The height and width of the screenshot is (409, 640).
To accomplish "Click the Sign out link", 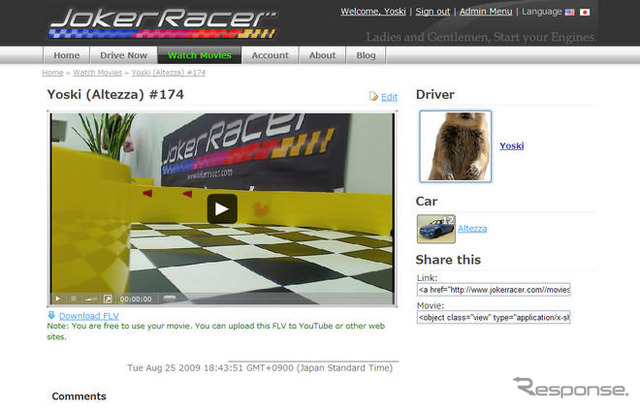I will pyautogui.click(x=433, y=11).
